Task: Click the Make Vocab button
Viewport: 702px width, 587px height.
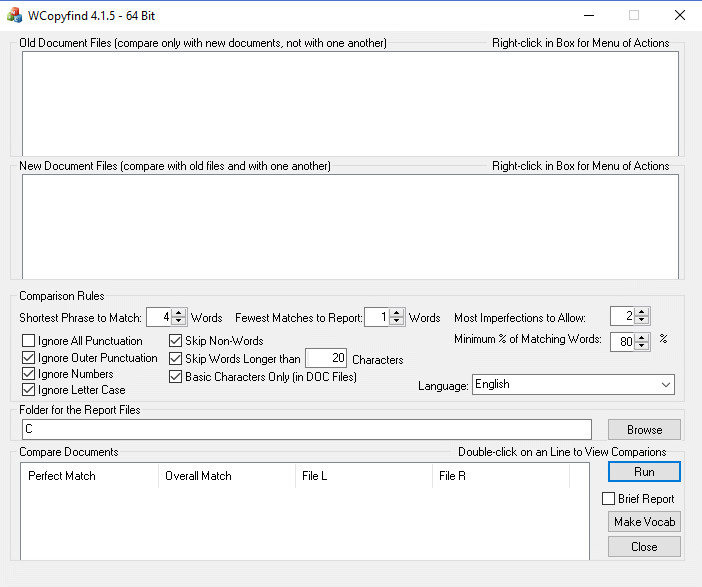Action: tap(644, 522)
